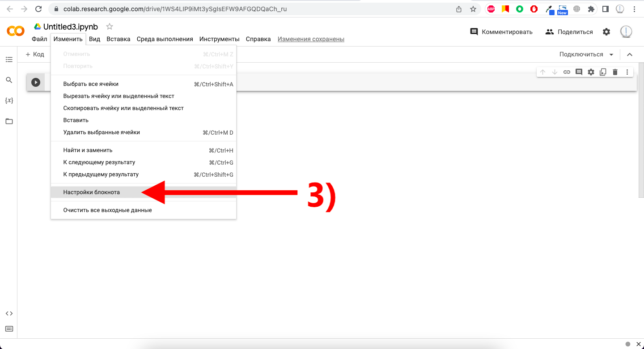Open the command palette icon at sidebar bottom
644x349 pixels.
click(9, 329)
